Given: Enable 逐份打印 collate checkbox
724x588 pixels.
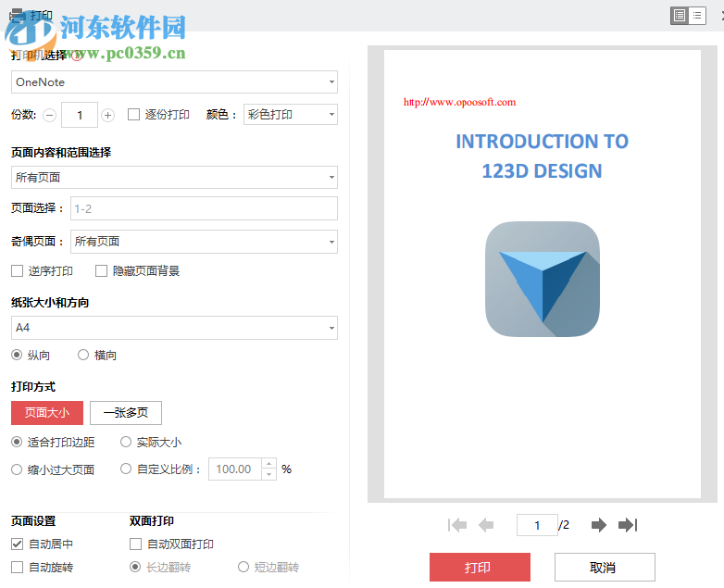Looking at the screenshot, I should pos(133,115).
